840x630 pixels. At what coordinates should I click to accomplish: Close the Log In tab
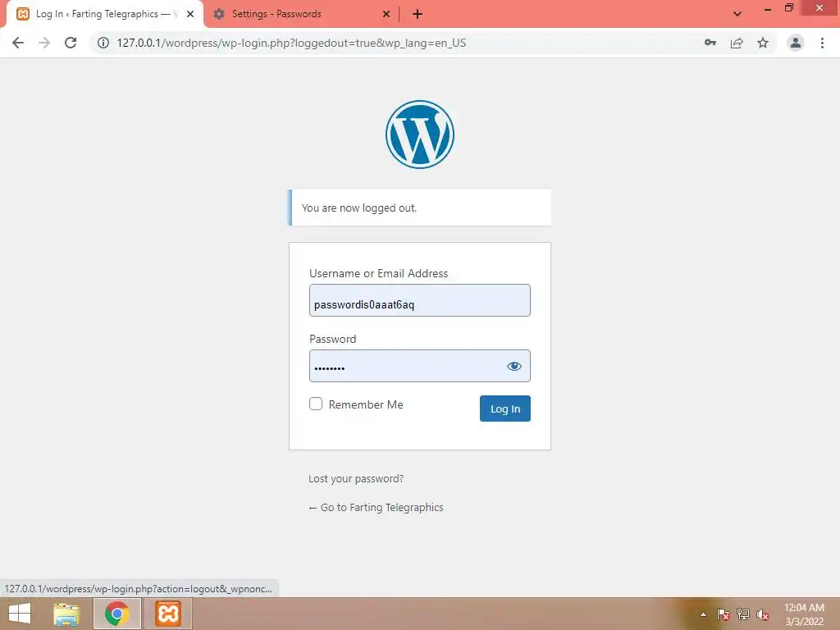pyautogui.click(x=190, y=15)
